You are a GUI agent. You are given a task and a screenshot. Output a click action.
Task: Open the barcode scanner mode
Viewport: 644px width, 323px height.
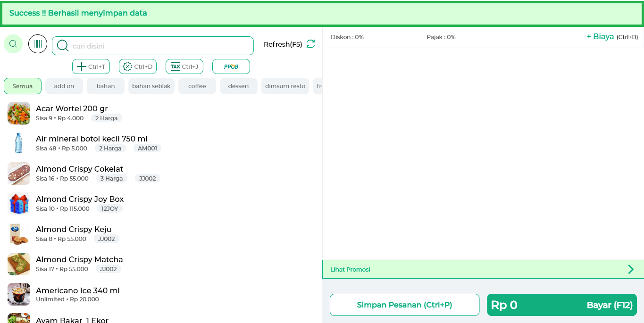coord(38,44)
